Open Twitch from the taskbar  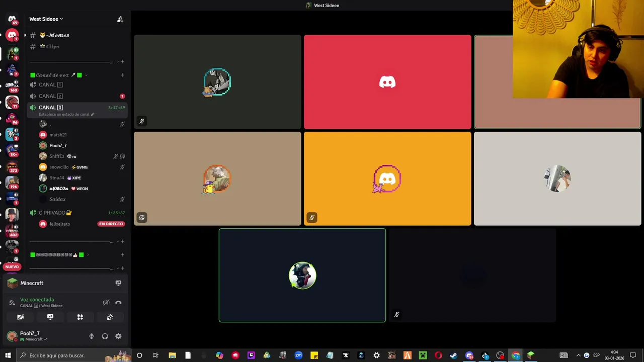click(x=251, y=355)
